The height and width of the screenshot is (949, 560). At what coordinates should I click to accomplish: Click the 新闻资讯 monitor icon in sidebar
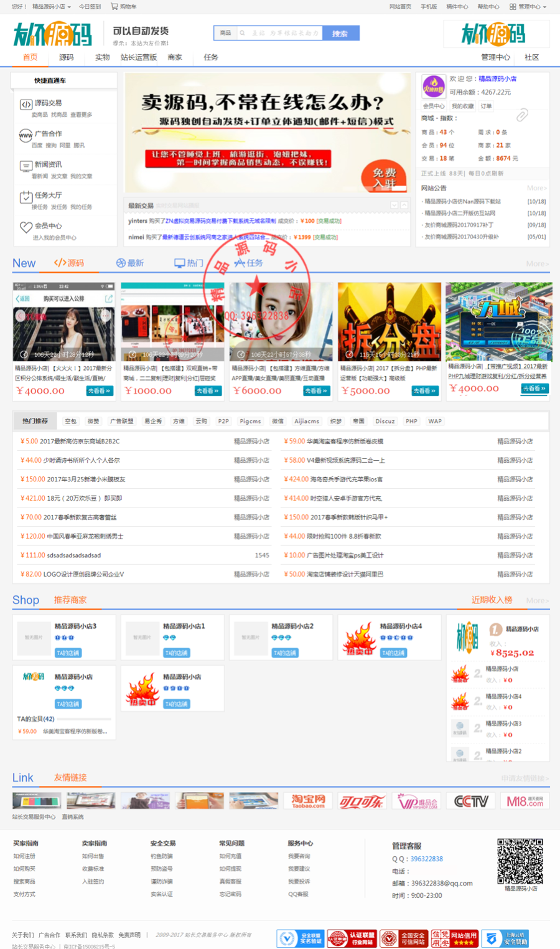point(26,166)
